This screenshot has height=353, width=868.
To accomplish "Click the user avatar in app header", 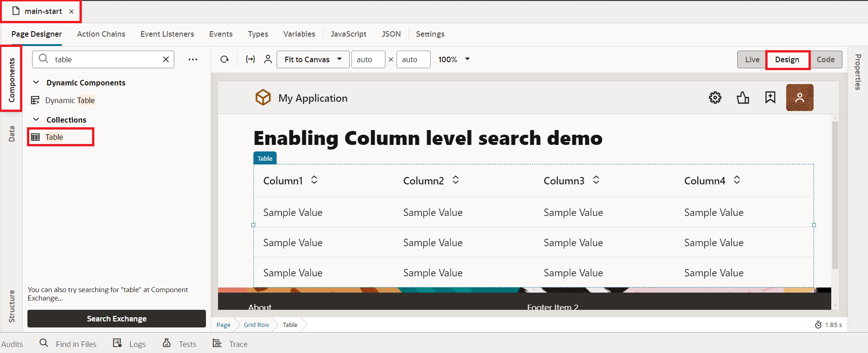I will point(799,98).
